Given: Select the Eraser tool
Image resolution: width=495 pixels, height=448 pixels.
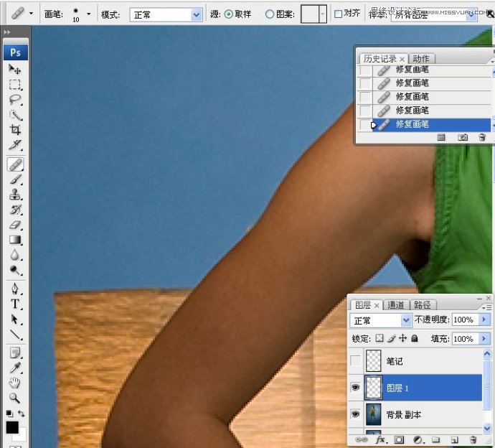Looking at the screenshot, I should point(14,225).
